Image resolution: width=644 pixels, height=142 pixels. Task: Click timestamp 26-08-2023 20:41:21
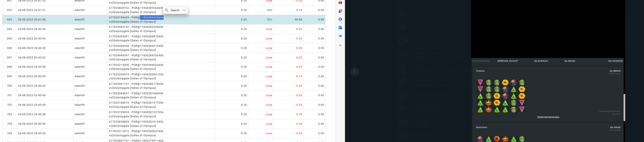tap(32, 10)
